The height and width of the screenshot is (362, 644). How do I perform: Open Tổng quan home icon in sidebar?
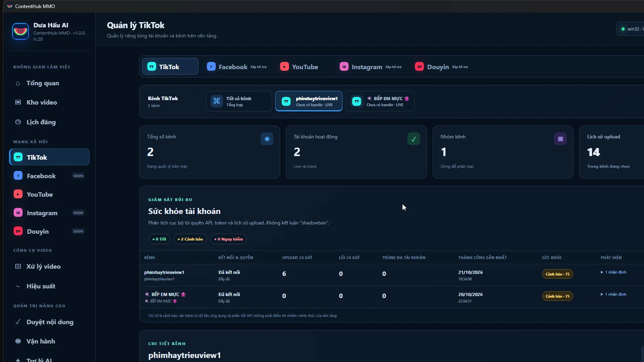point(18,83)
